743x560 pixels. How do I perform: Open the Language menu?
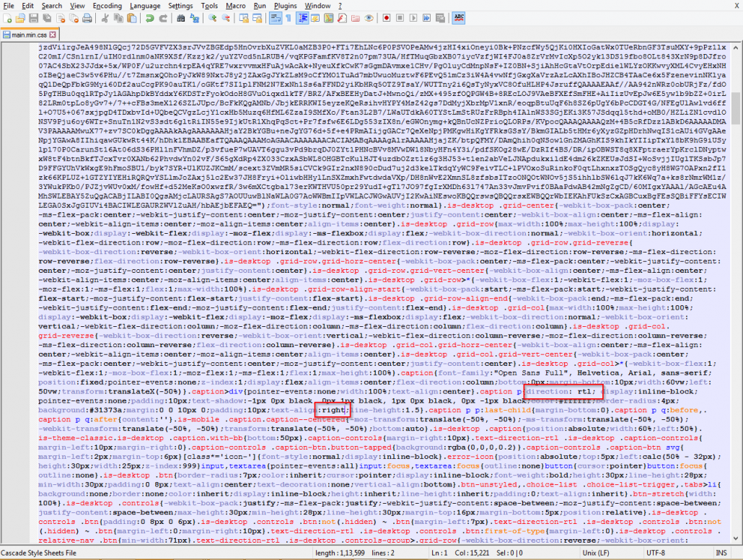point(144,5)
